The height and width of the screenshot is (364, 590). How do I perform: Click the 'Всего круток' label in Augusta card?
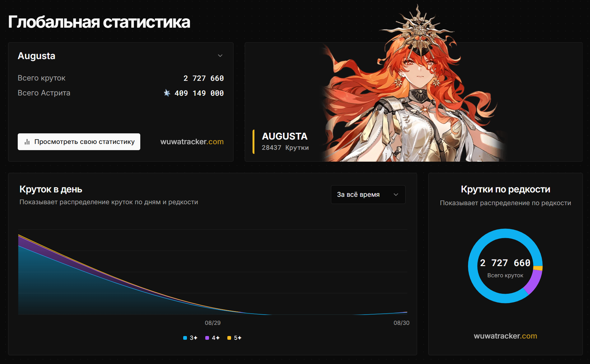(x=41, y=78)
